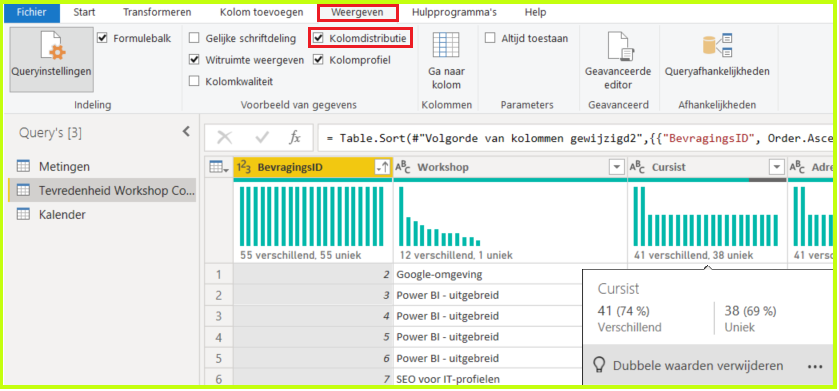Click the table icon in grid corner
The image size is (839, 391).
(219, 167)
